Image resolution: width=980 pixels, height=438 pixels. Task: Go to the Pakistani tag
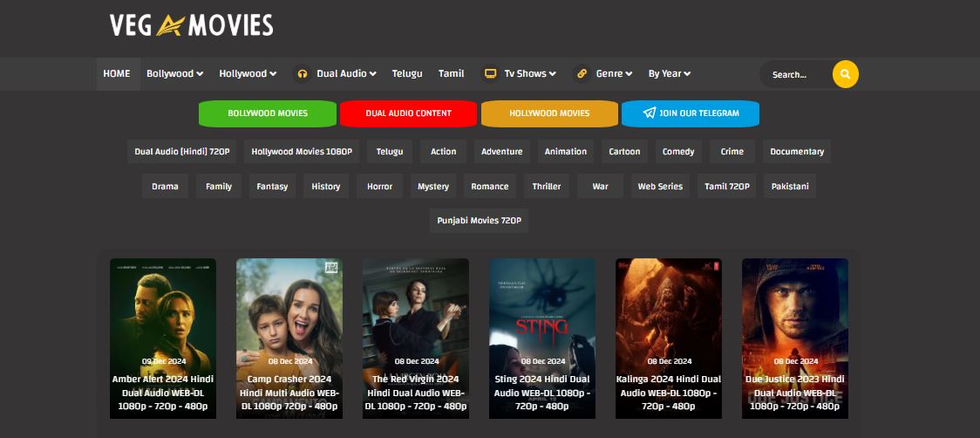790,187
